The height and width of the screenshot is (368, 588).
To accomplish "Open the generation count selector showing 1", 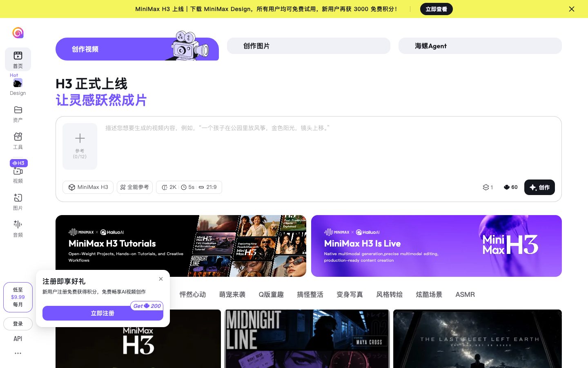I will (488, 187).
